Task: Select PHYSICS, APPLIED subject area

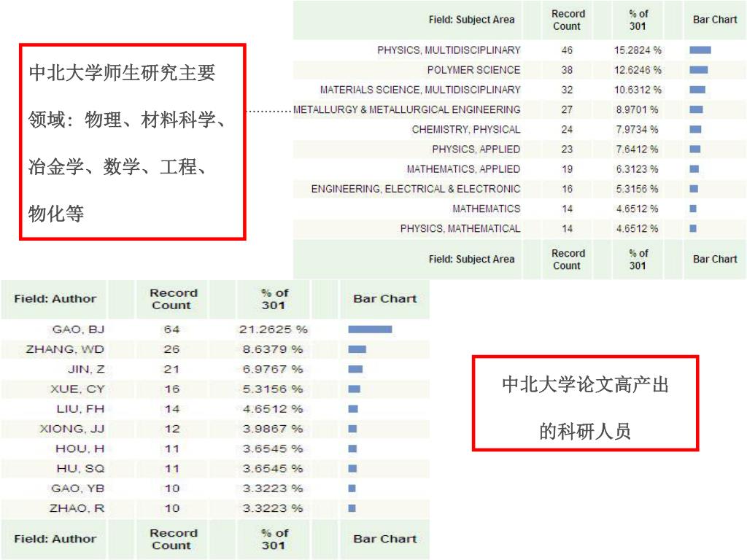Action: 476,149
